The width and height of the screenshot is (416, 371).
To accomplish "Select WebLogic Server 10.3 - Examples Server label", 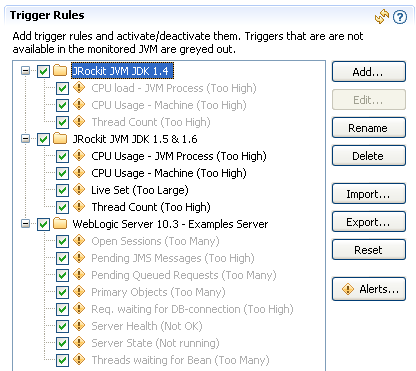I will pos(170,224).
